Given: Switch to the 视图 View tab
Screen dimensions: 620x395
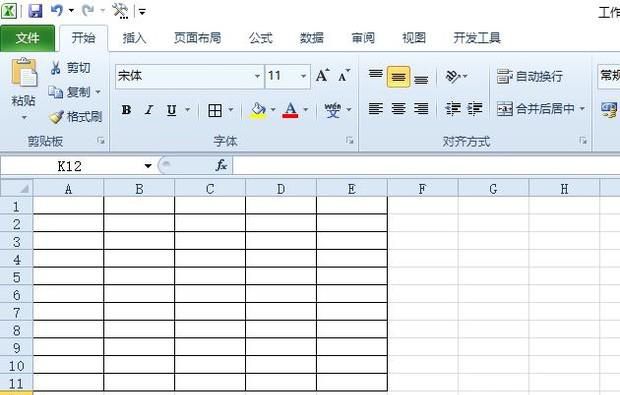Looking at the screenshot, I should [x=414, y=38].
